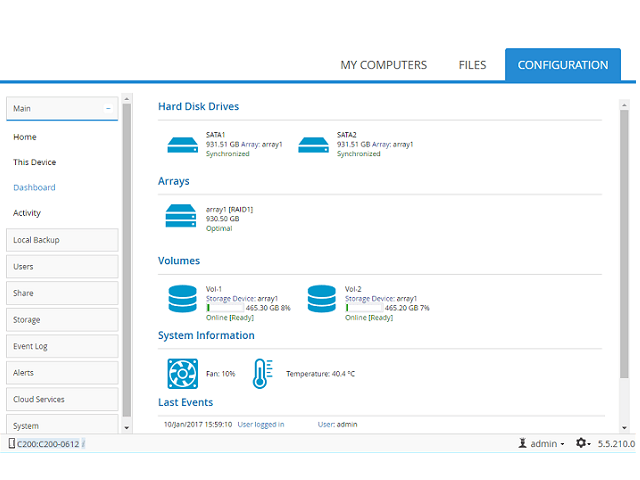Click the 'User logged in' event text
Screen dimensions: 640x480
point(261,424)
